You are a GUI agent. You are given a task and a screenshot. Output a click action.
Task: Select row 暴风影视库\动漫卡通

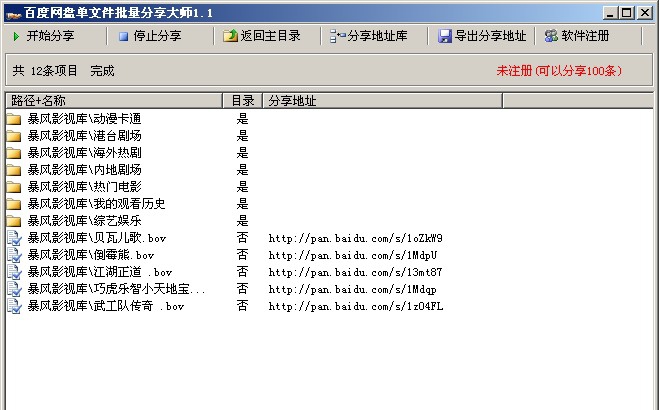pyautogui.click(x=84, y=119)
